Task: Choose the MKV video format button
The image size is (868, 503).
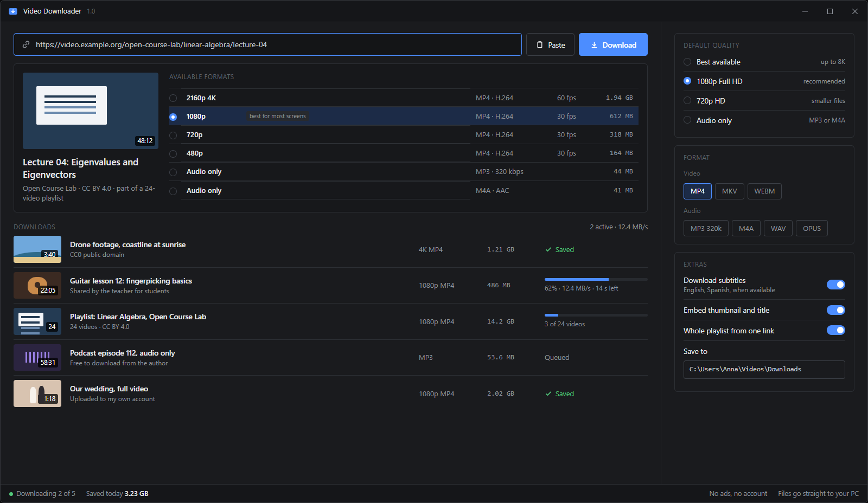Action: coord(730,191)
